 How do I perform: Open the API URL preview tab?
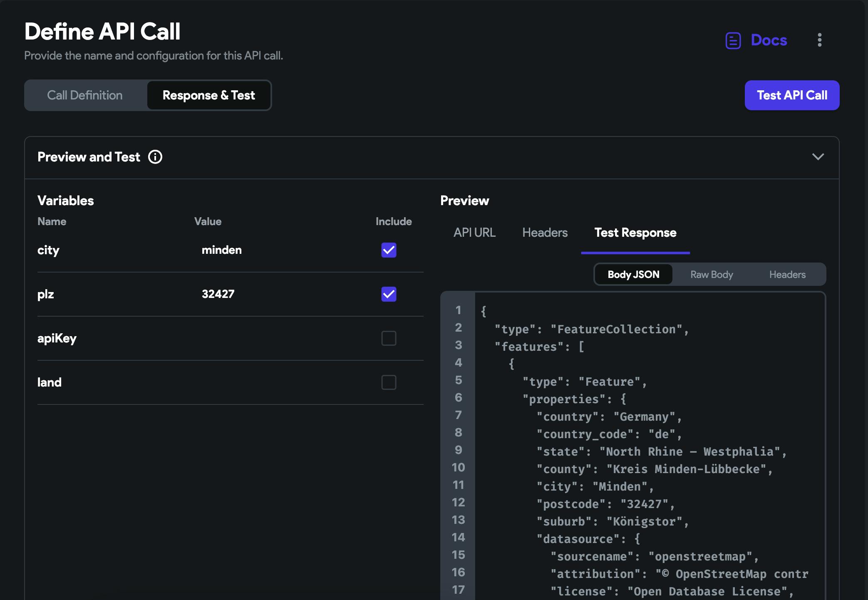pyautogui.click(x=474, y=233)
